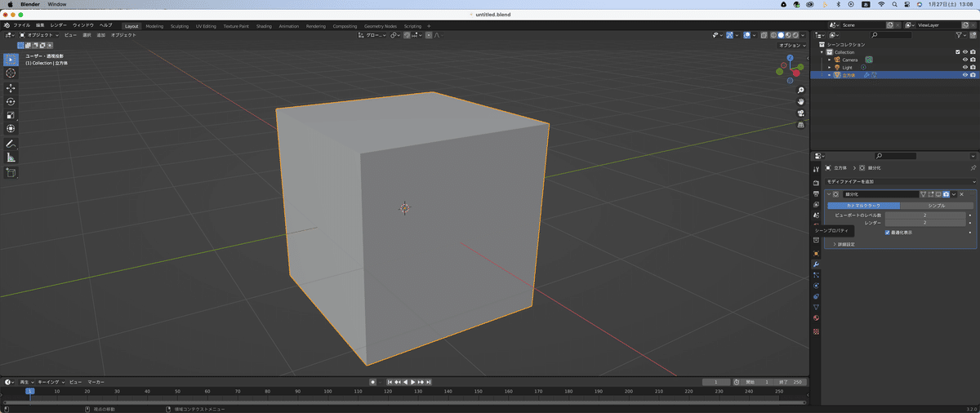Open the オプション dropdown in viewport
Image resolution: width=980 pixels, height=413 pixels.
tap(791, 46)
